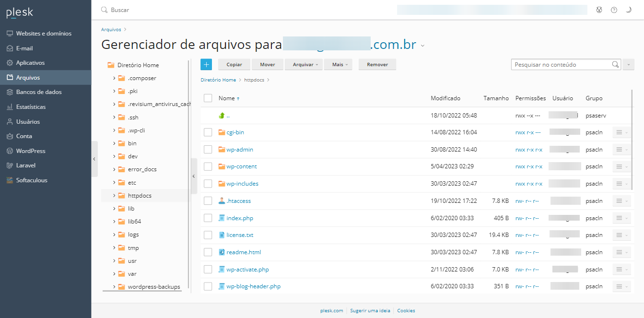Image resolution: width=644 pixels, height=318 pixels.
Task: Open the help question mark icon
Action: coord(614,10)
